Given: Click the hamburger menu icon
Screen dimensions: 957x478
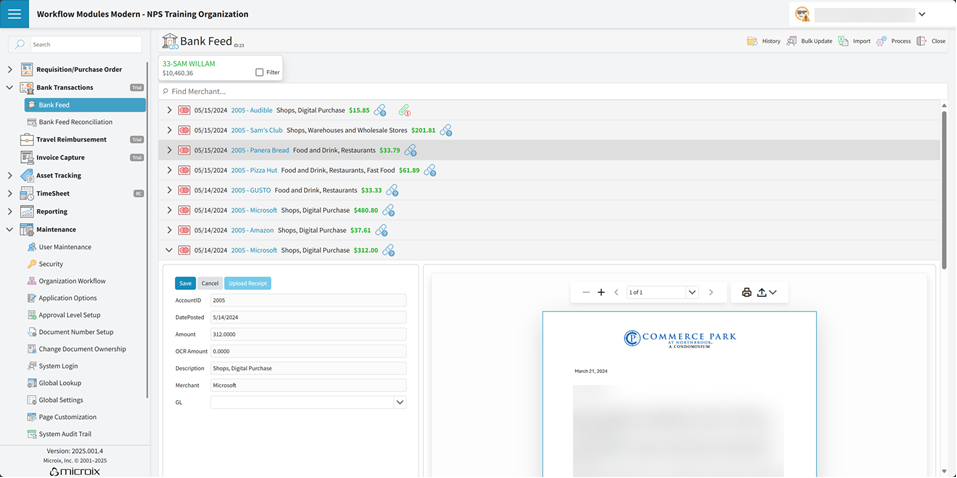Looking at the screenshot, I should click(x=15, y=14).
